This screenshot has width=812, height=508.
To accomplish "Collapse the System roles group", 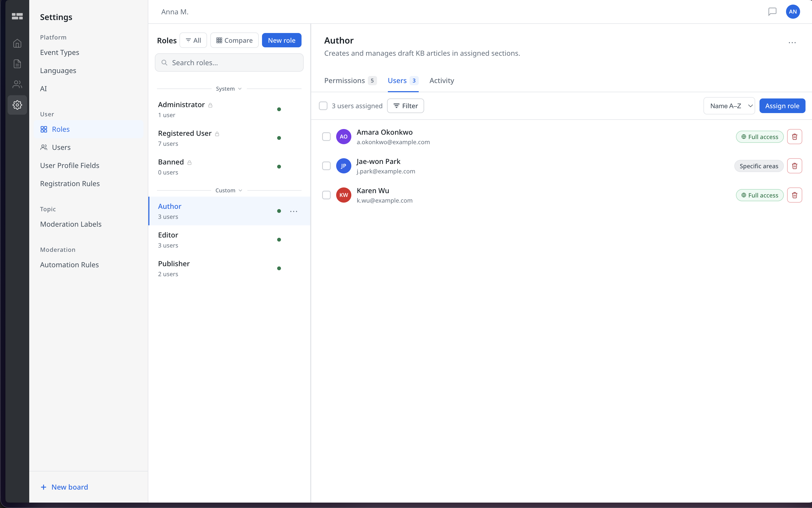I will point(229,89).
